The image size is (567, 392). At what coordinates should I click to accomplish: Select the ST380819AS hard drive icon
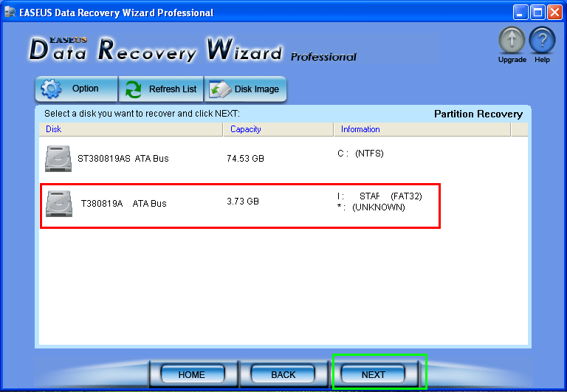coord(58,159)
